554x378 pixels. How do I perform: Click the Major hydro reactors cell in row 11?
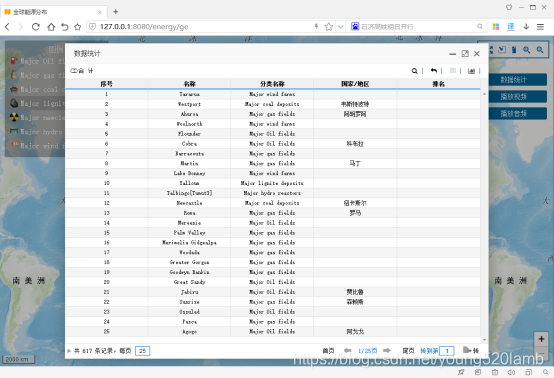coord(272,193)
